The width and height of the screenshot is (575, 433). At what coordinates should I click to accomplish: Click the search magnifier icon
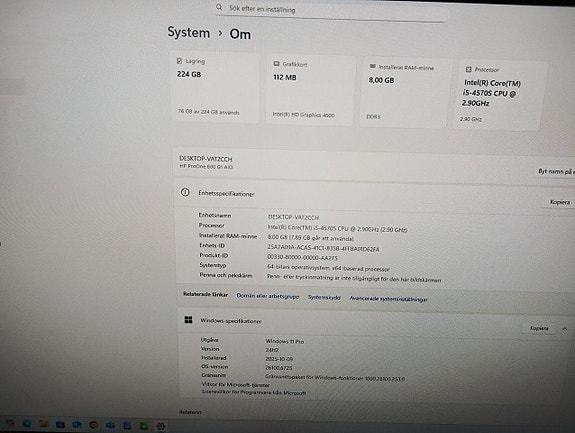click(x=219, y=7)
